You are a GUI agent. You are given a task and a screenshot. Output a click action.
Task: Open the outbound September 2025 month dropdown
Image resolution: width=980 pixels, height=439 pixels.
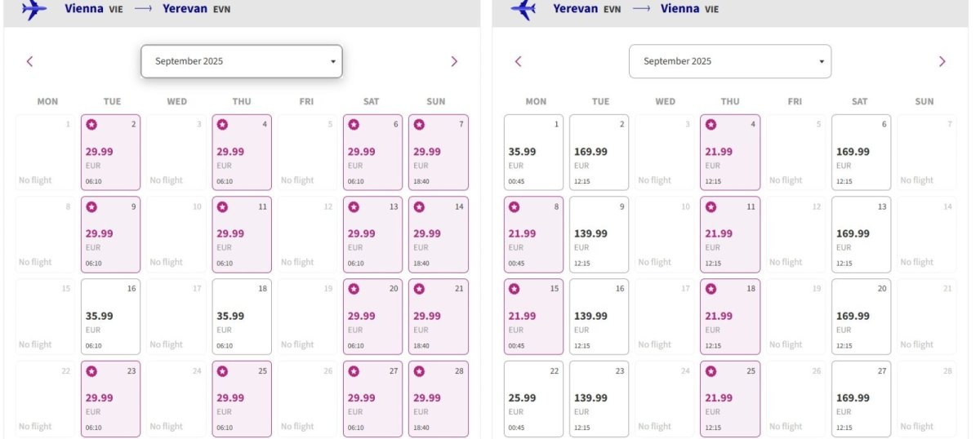pos(241,61)
